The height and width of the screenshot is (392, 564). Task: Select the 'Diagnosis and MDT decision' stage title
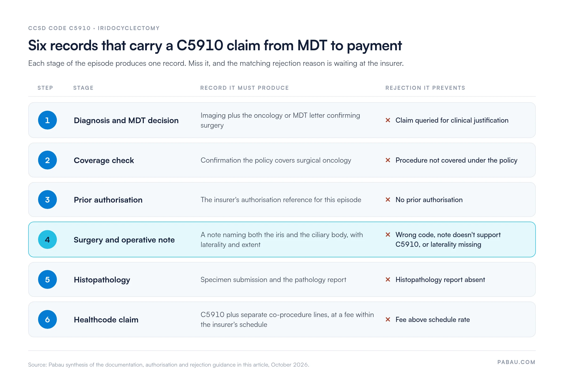pos(126,120)
